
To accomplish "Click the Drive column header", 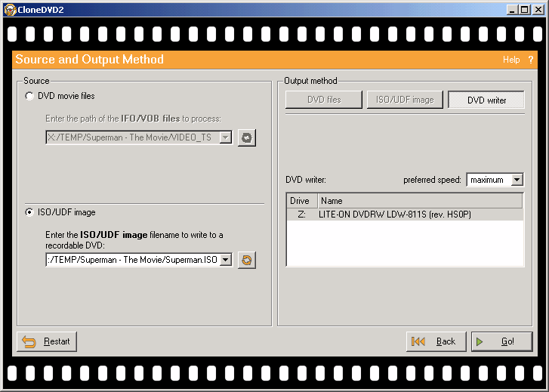I will click(x=302, y=201).
